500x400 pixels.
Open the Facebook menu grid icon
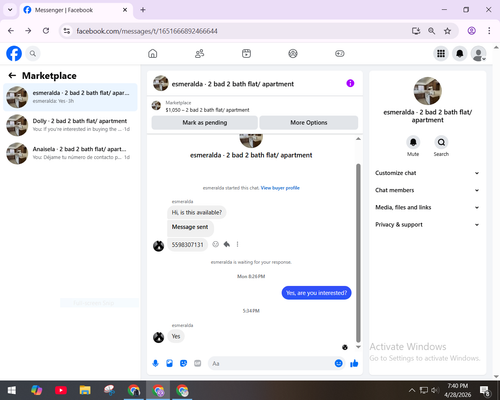tap(441, 53)
